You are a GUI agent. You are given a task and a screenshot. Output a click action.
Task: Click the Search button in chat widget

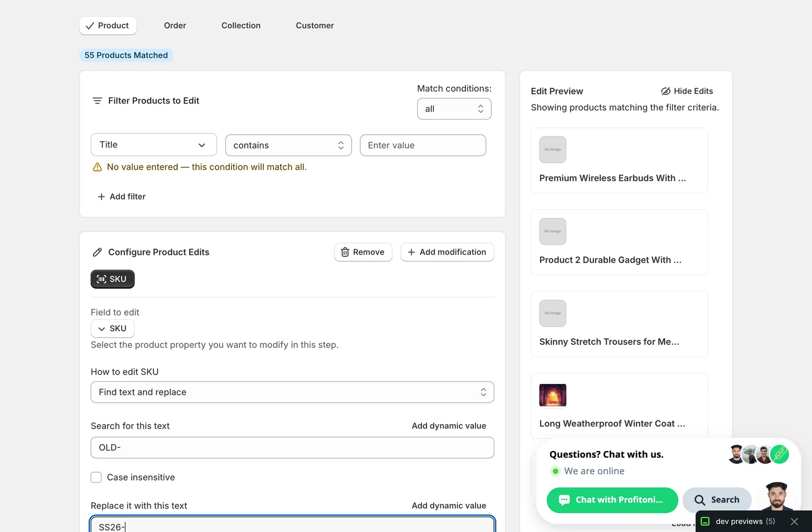[717, 500]
